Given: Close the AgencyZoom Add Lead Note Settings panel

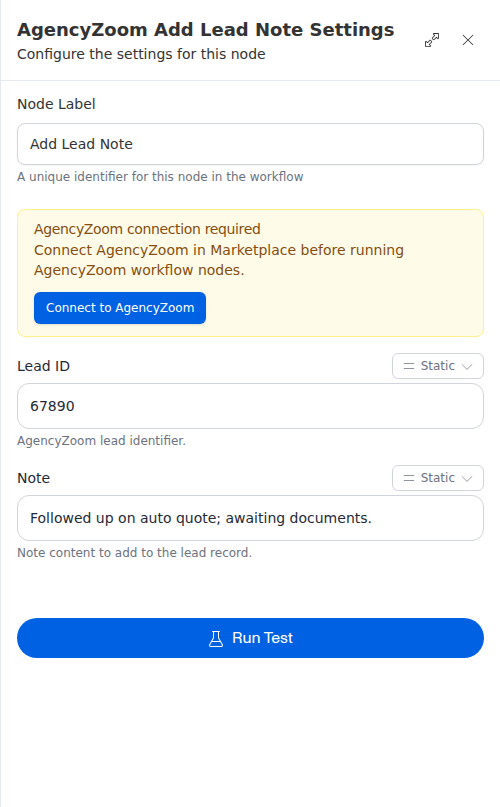Looking at the screenshot, I should [468, 40].
